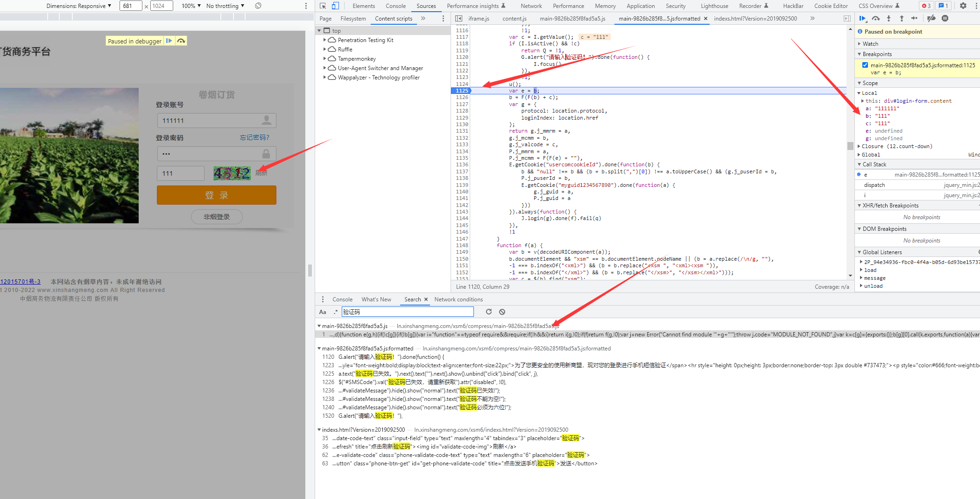The image size is (980, 499).
Task: Select the Filesystem navigator tab
Action: click(x=353, y=19)
